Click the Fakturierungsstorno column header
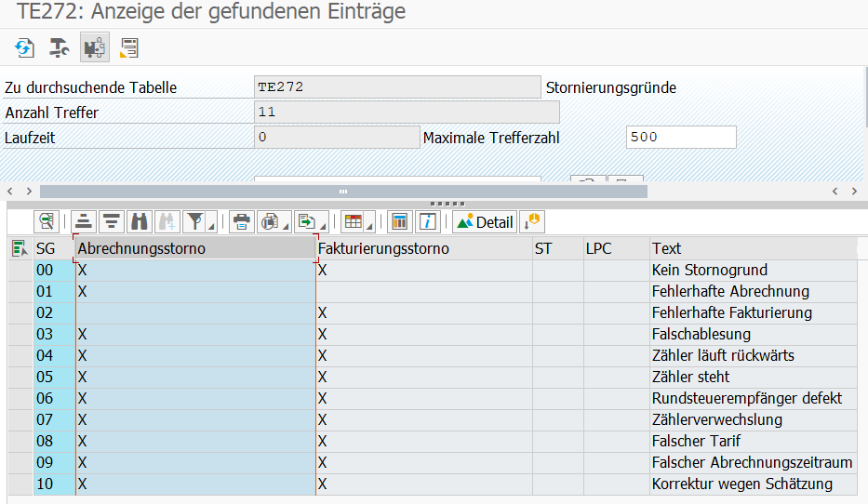This screenshot has width=868, height=504. coord(383,248)
